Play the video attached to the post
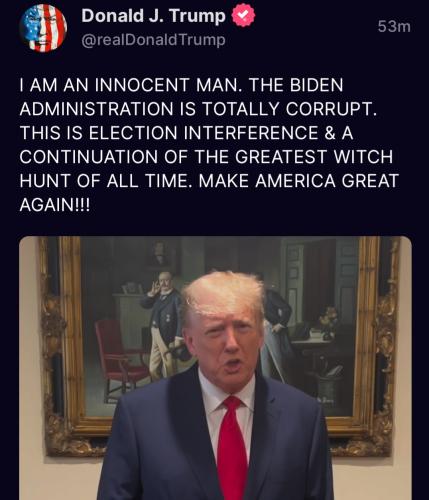Screen dimensions: 429x500 (215, 368)
